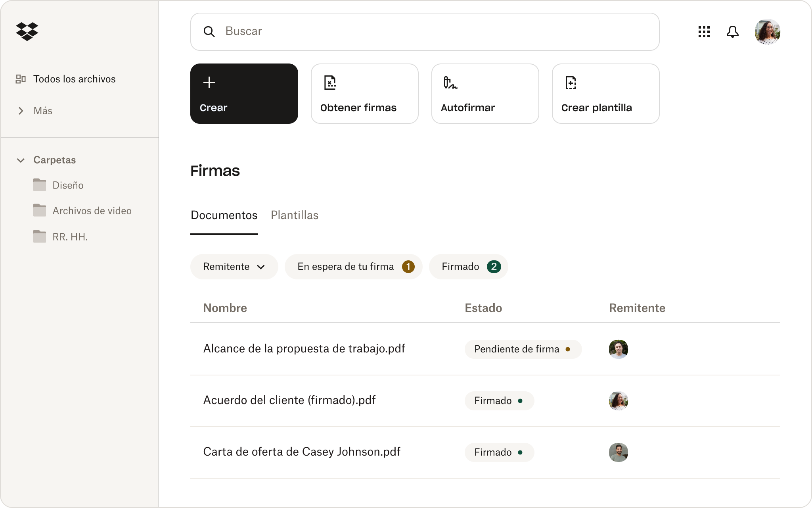Click sender avatar for Carta de oferta

[x=618, y=452]
